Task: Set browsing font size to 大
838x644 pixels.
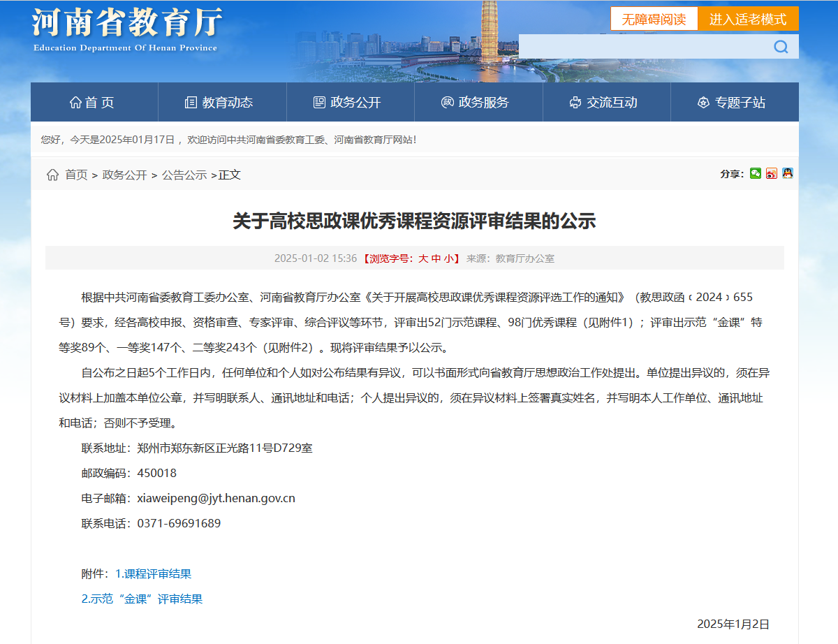Action: coord(423,258)
